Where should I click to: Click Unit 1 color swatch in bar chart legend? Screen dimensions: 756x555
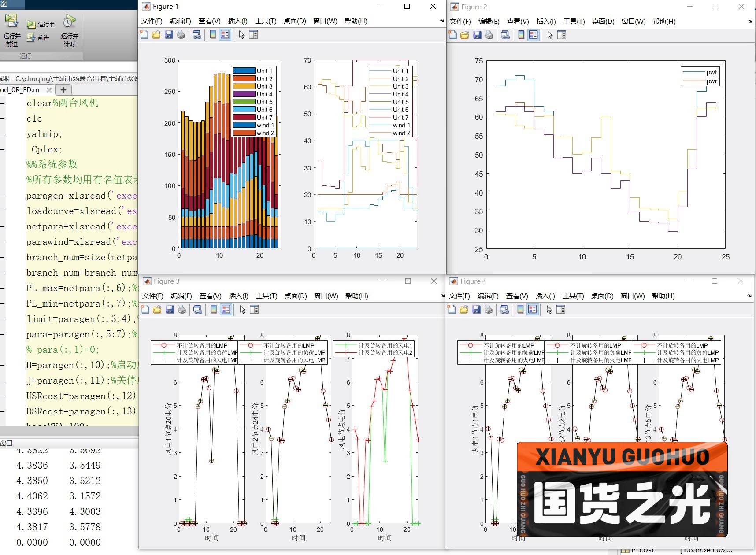tap(244, 70)
